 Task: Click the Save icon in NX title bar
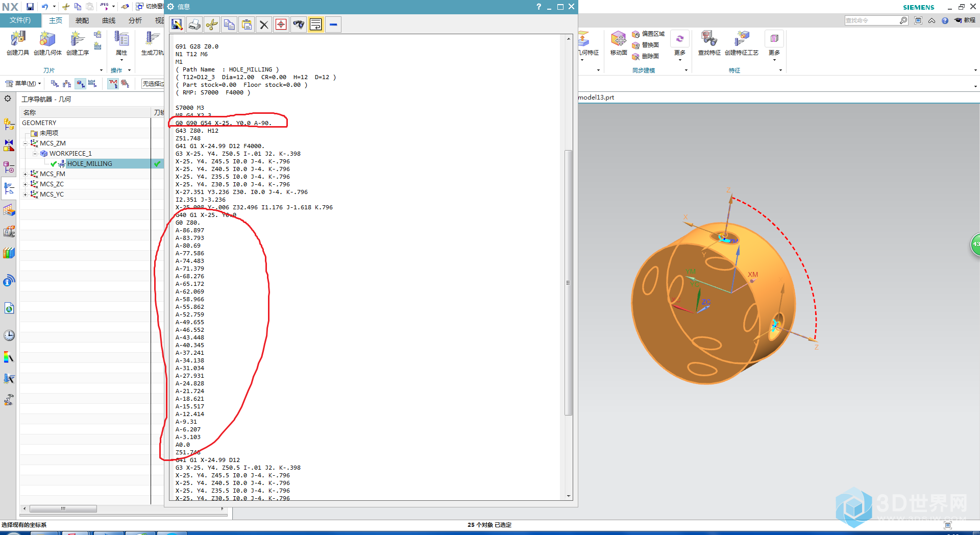point(30,7)
